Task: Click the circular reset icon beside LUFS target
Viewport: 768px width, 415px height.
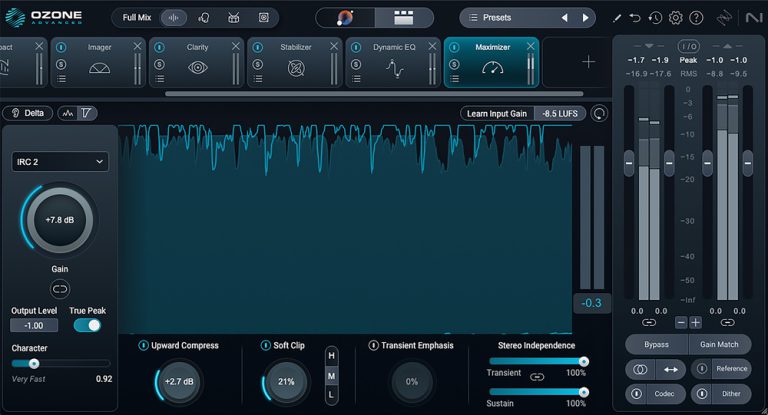Action: tap(599, 114)
